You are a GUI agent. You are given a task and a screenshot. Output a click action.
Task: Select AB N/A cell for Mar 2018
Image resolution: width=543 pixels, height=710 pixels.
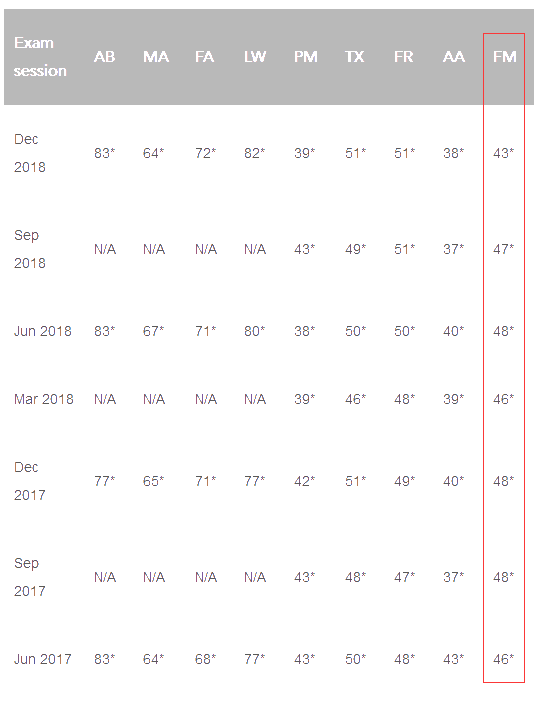click(x=105, y=399)
